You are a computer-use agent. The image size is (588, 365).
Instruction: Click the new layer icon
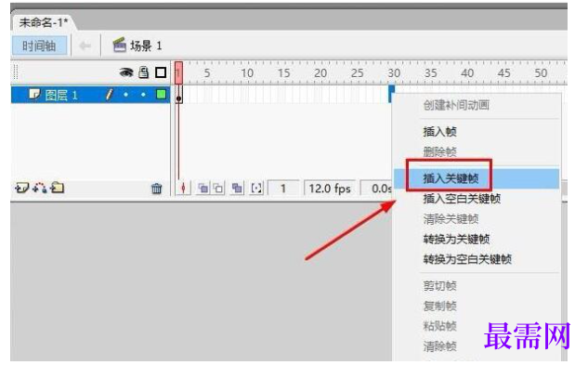coord(21,188)
